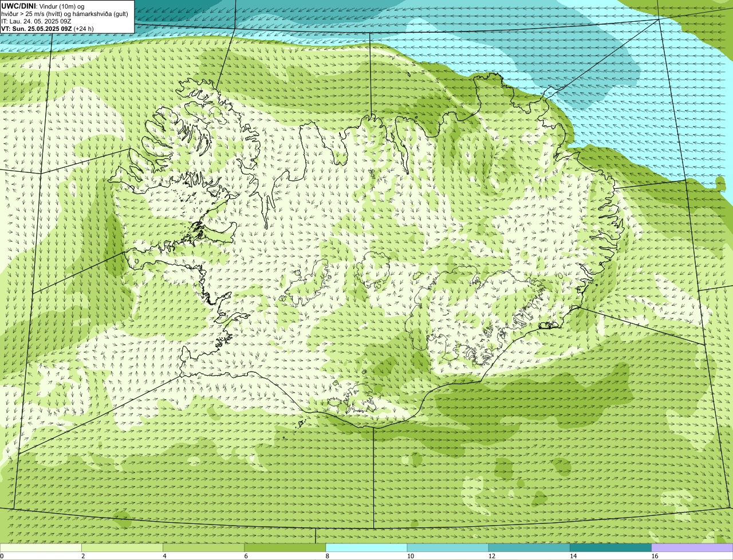This screenshot has width=733, height=560.
Task: Click the "UWC/DINI: Vindur (10m) og" title line
Action: [x=43, y=6]
